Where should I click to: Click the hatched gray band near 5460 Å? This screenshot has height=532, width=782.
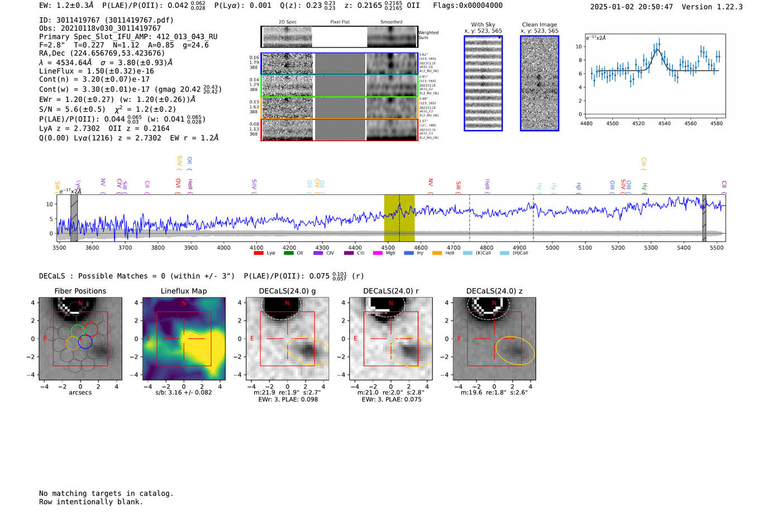click(704, 218)
